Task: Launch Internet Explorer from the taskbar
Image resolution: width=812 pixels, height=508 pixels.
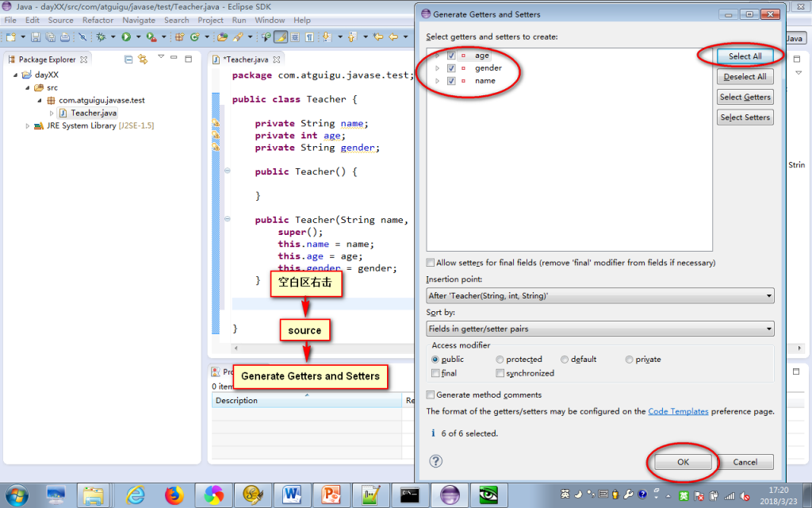Action: point(135,495)
